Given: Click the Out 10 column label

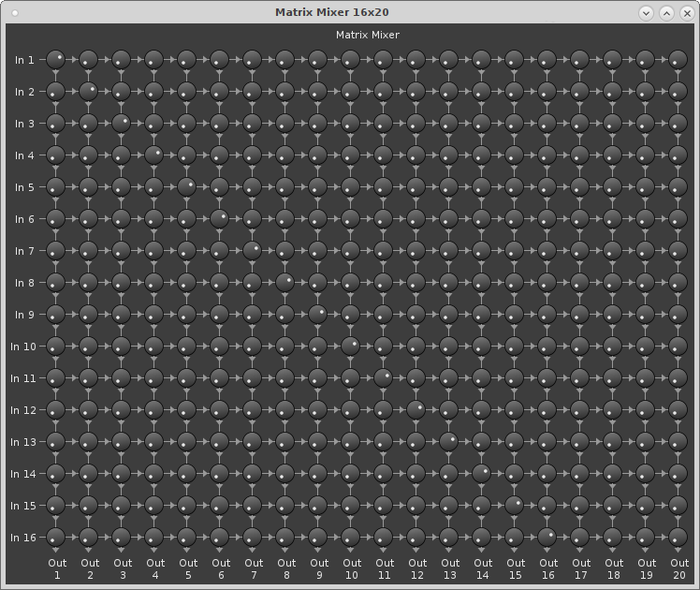Looking at the screenshot, I should (352, 568).
